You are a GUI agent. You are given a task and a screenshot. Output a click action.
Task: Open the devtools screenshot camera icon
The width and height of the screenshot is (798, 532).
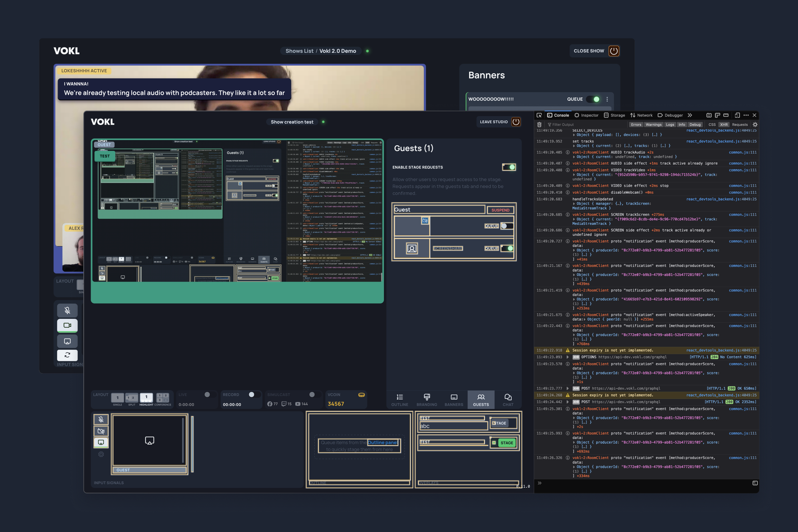709,115
